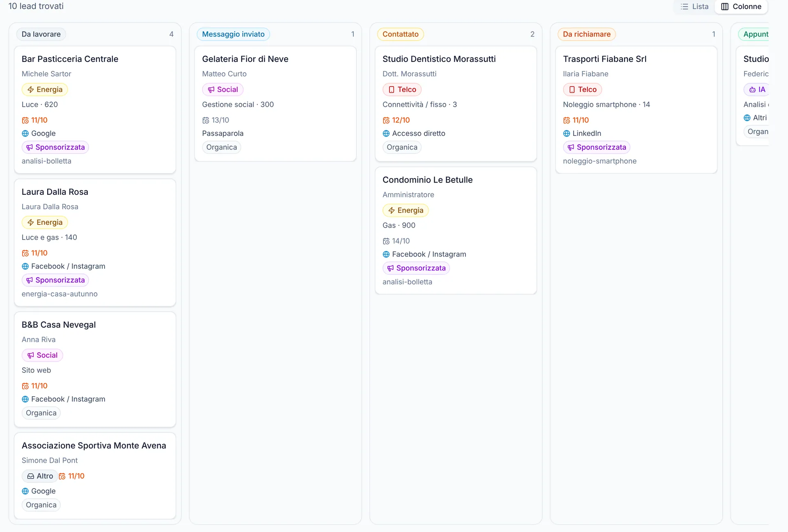Click the Contattato column badge

tap(401, 34)
